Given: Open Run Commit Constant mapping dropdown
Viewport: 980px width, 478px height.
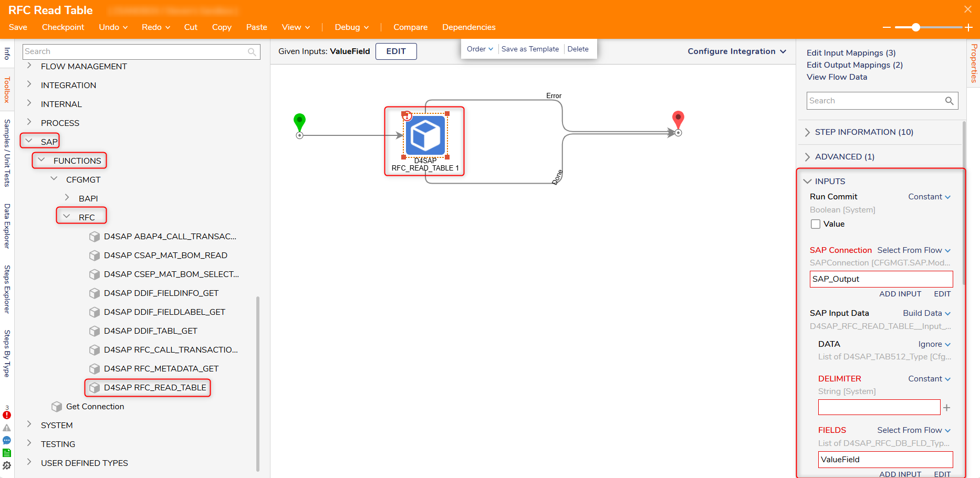Looking at the screenshot, I should click(x=930, y=197).
